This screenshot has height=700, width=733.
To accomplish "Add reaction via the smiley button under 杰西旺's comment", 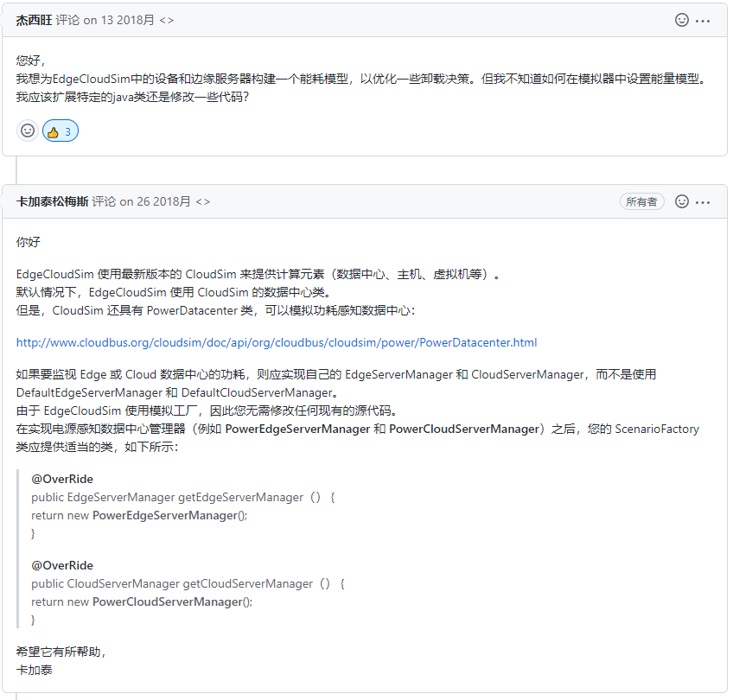I will (28, 130).
